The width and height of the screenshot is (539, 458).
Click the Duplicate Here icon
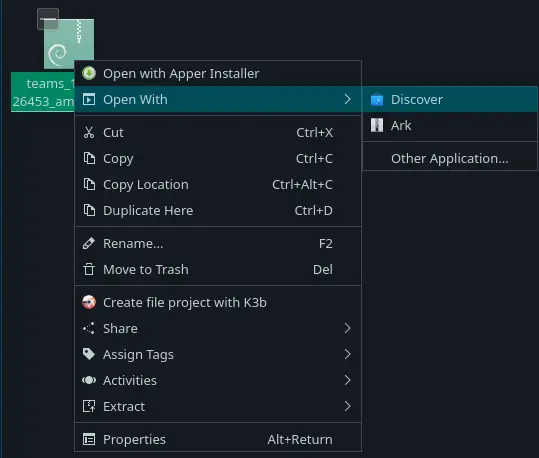click(89, 210)
